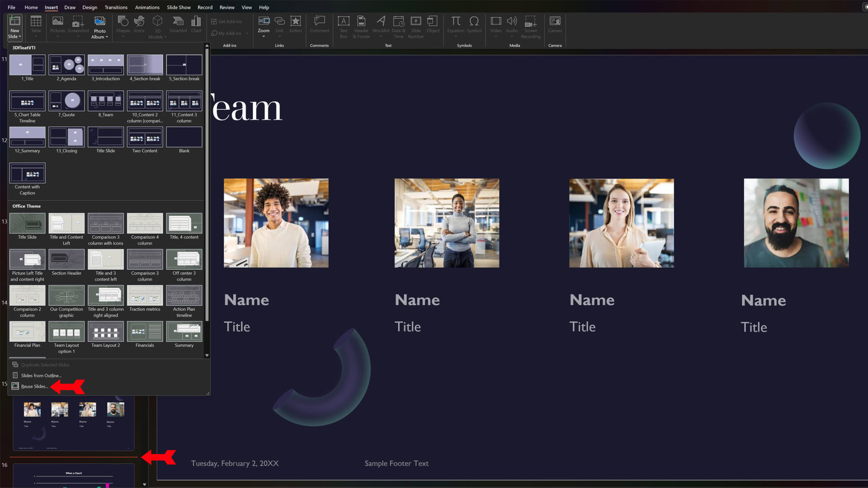Click the Reuse Slides option
The height and width of the screenshot is (488, 868).
pyautogui.click(x=34, y=386)
